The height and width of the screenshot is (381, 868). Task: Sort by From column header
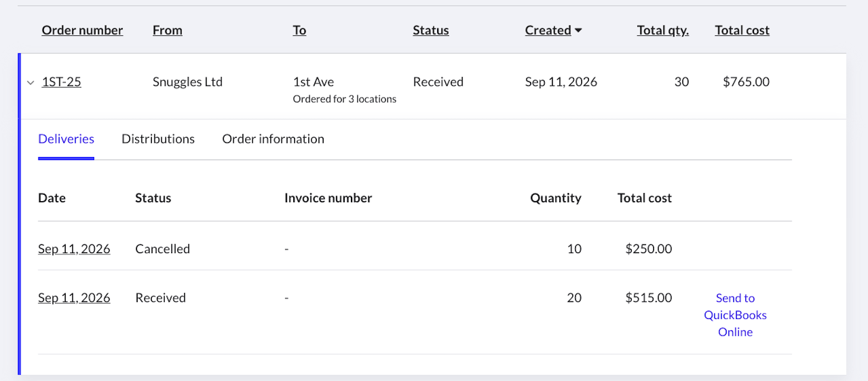click(x=167, y=30)
